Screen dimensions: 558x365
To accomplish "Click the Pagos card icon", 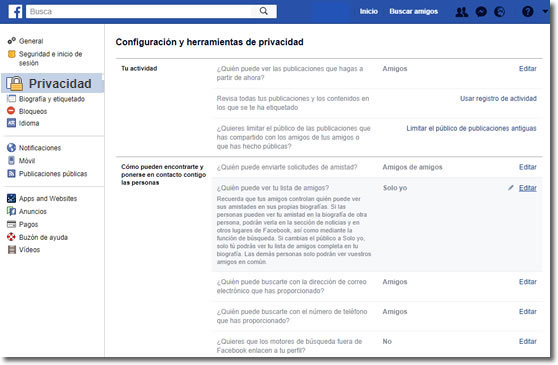I will point(11,224).
